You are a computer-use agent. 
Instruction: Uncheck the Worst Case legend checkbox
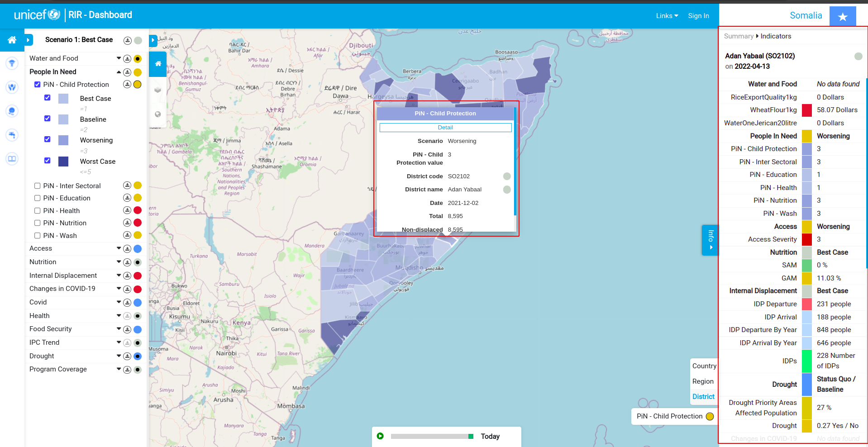[x=48, y=161]
